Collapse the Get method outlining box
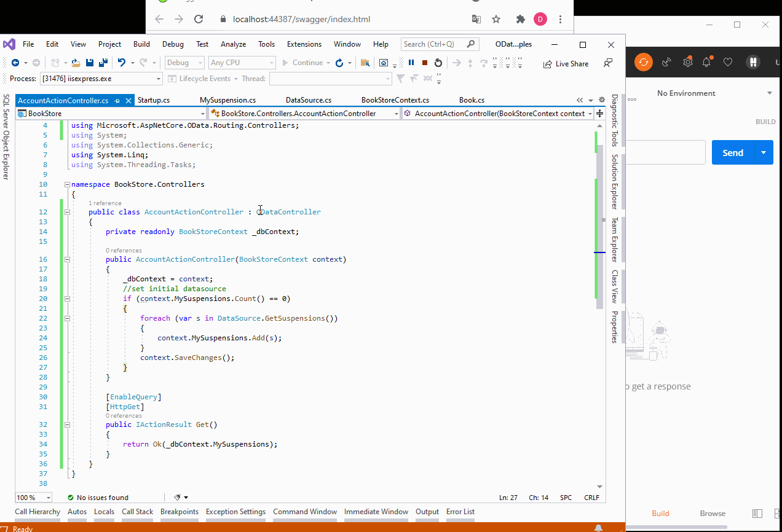 click(x=66, y=424)
